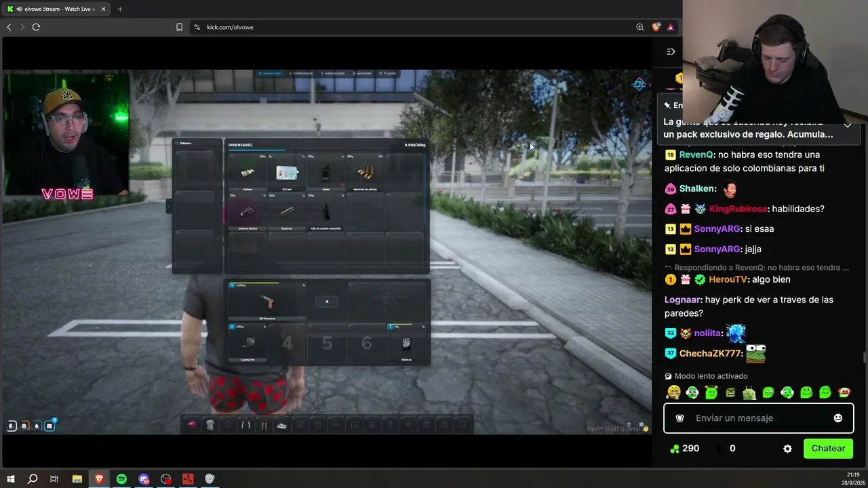The height and width of the screenshot is (488, 868).
Task: Pick the last emote in quick emote row
Action: 844,392
